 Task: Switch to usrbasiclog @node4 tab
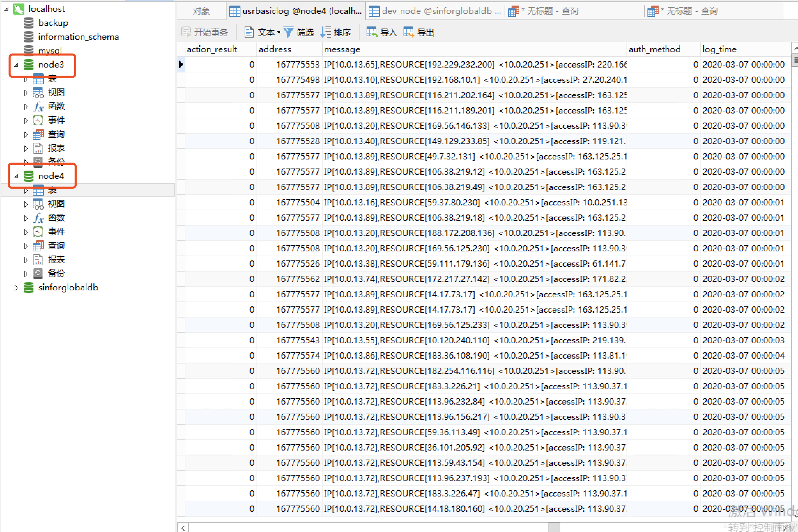click(296, 11)
